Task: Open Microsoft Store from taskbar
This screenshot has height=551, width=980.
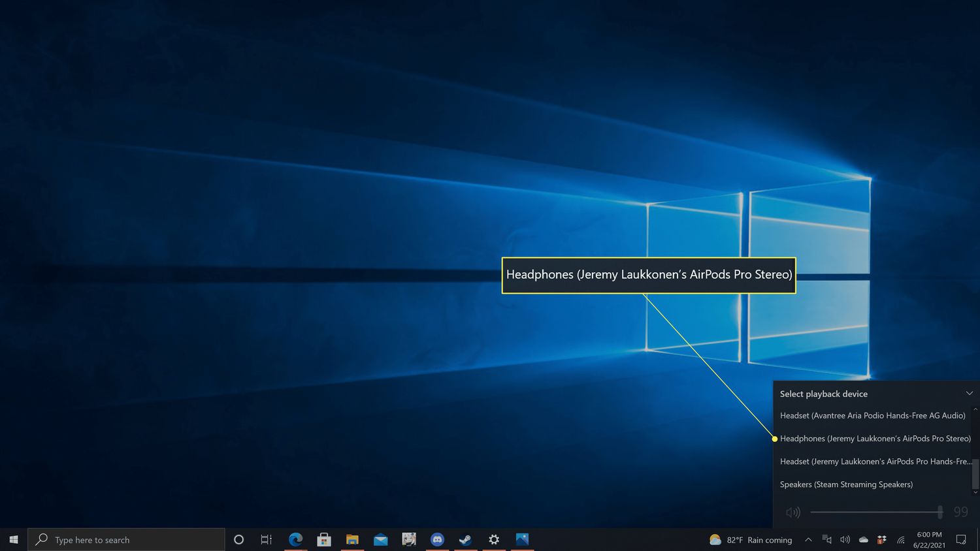Action: coord(324,540)
